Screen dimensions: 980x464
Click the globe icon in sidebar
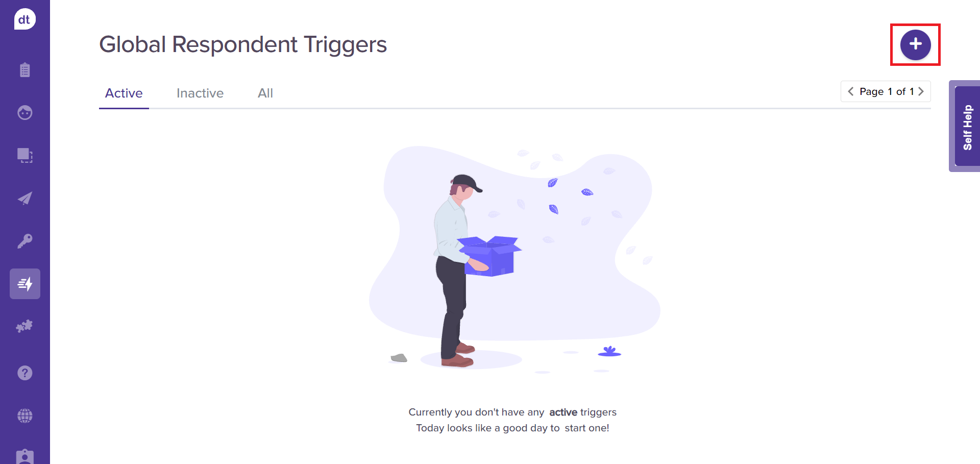pos(25,416)
